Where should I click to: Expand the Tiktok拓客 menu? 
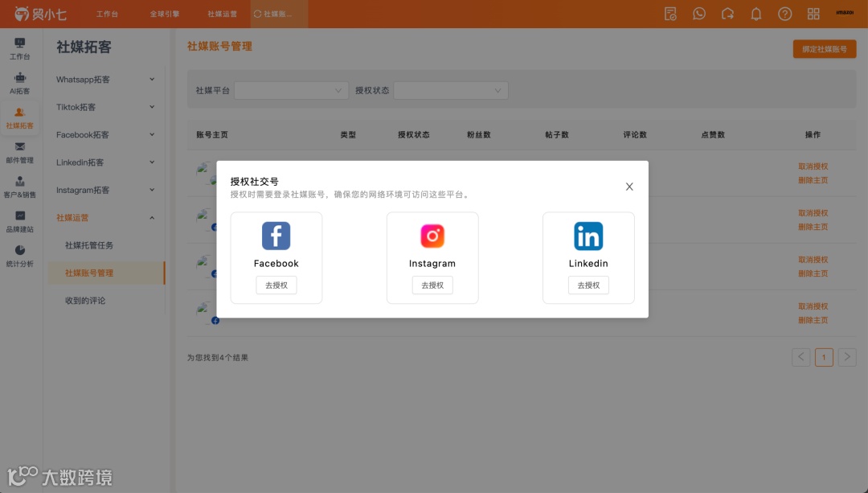[x=104, y=107]
